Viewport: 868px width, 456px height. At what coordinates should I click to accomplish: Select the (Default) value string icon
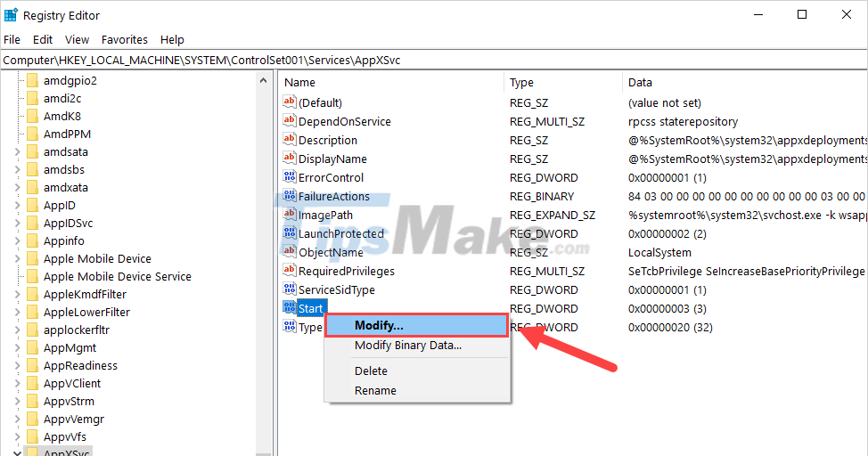click(289, 102)
